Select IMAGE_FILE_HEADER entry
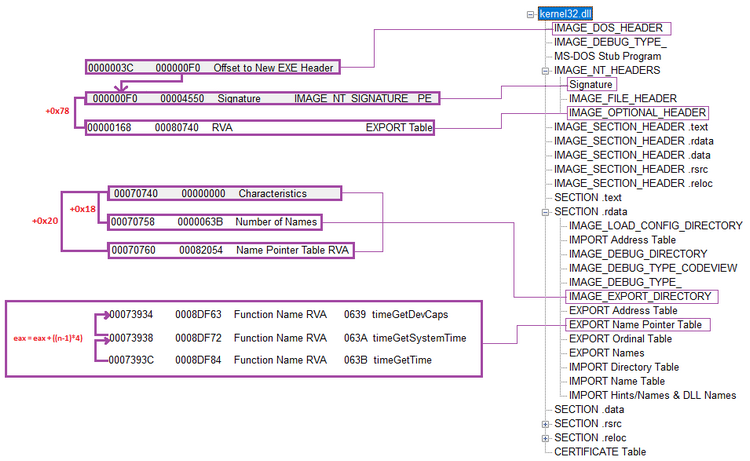The image size is (750, 461). point(623,99)
